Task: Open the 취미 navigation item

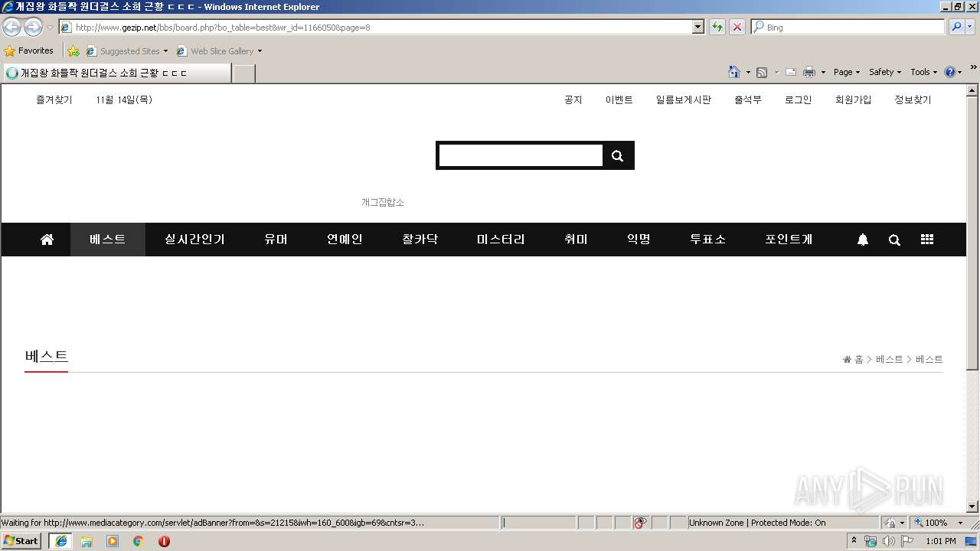Action: coord(576,240)
